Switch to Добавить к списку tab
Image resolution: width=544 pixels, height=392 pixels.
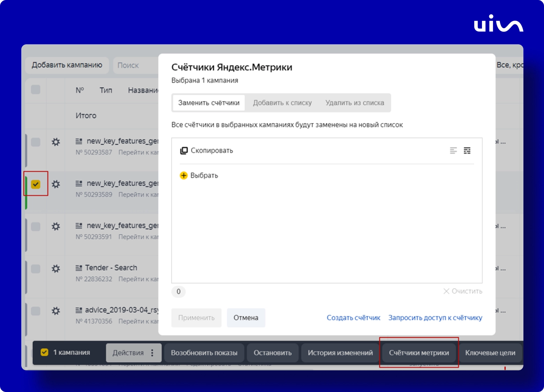(x=282, y=103)
